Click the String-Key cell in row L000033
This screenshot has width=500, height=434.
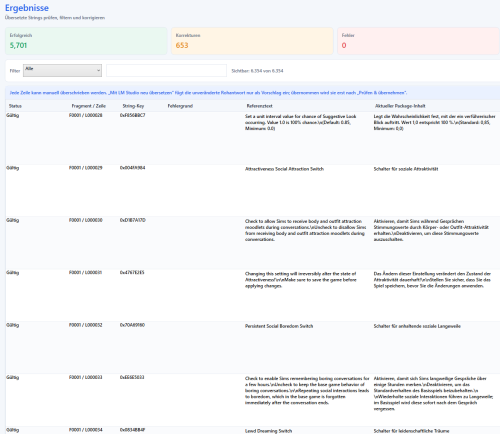[x=132, y=377]
